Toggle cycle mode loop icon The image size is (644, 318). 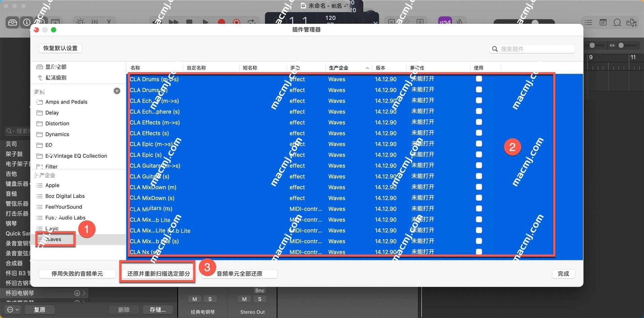pyautogui.click(x=252, y=22)
